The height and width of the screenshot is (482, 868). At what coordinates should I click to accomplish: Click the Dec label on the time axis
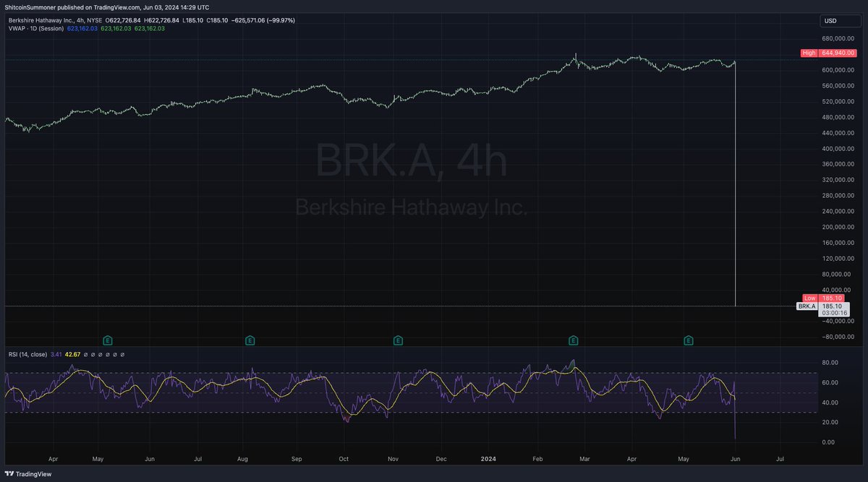coord(442,459)
